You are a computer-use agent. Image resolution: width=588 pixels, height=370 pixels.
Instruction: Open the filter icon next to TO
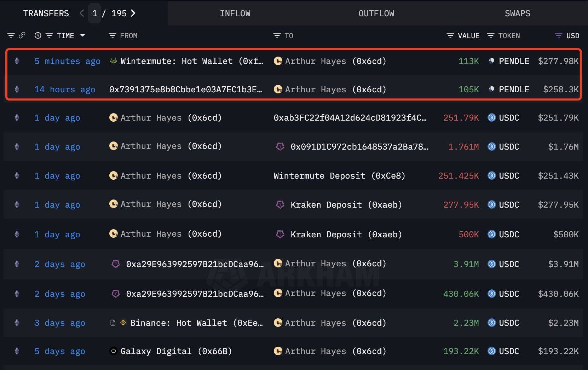pos(277,35)
